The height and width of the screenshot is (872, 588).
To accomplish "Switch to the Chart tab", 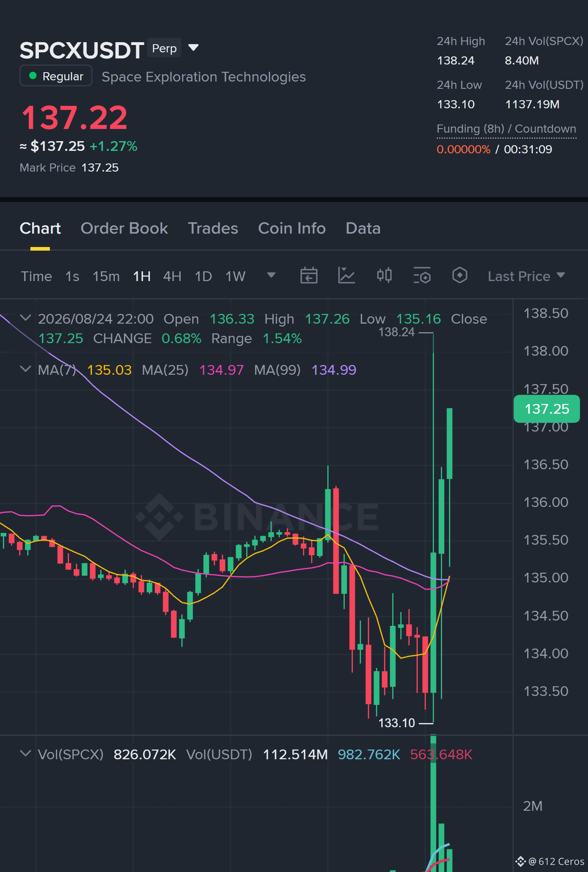I will click(40, 228).
